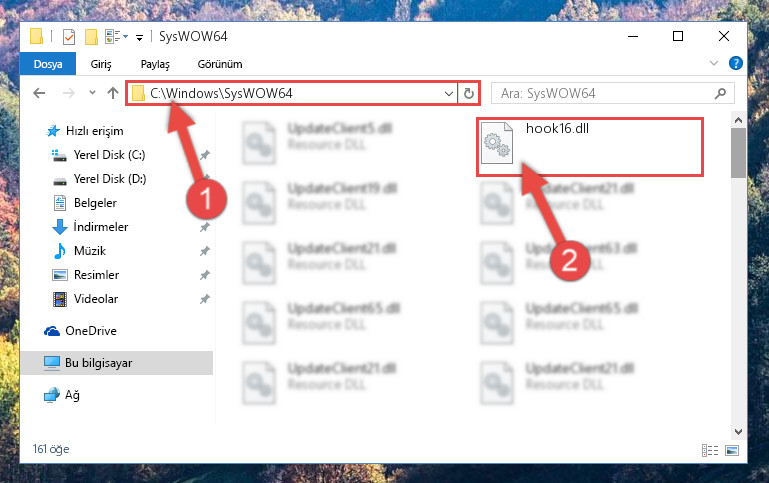Click the search magnifier icon
The image size is (769, 483).
[x=720, y=93]
